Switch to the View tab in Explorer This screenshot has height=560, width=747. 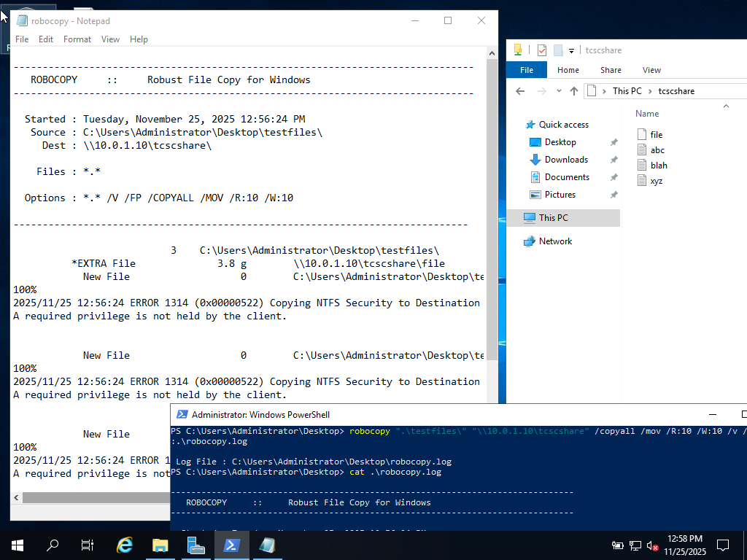[651, 70]
